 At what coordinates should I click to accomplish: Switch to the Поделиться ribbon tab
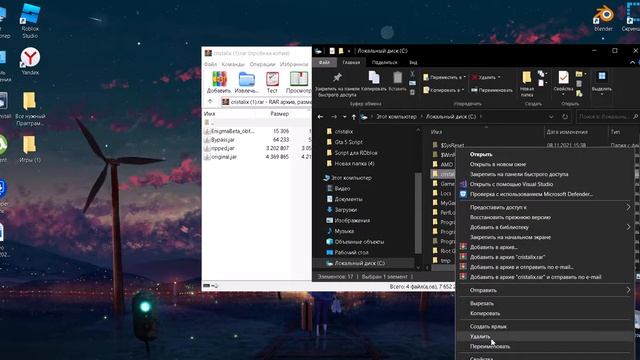point(384,62)
